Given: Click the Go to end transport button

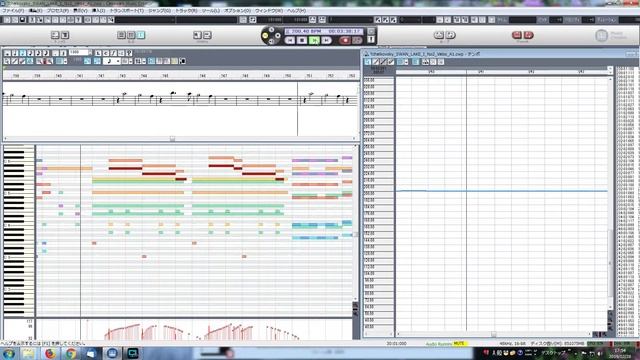Looking at the screenshot, I should [x=327, y=40].
